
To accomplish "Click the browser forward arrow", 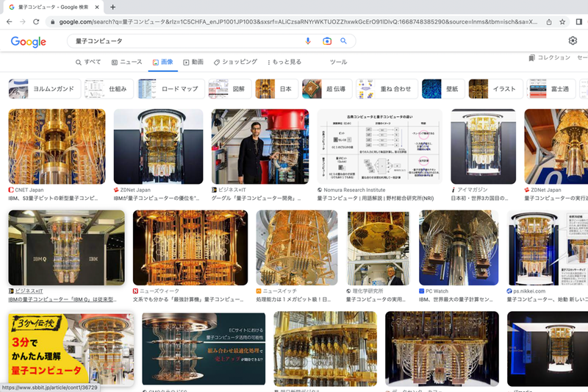I will pyautogui.click(x=23, y=22).
